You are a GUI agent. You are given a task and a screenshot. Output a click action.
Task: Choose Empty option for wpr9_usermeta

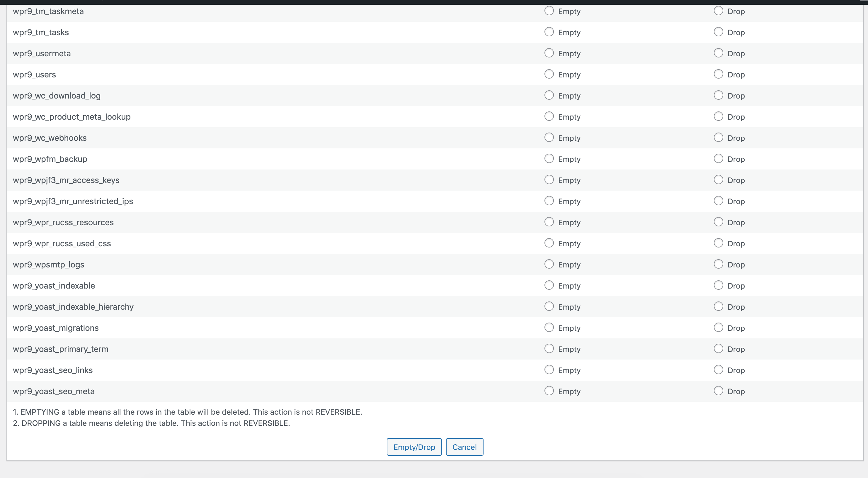[549, 53]
